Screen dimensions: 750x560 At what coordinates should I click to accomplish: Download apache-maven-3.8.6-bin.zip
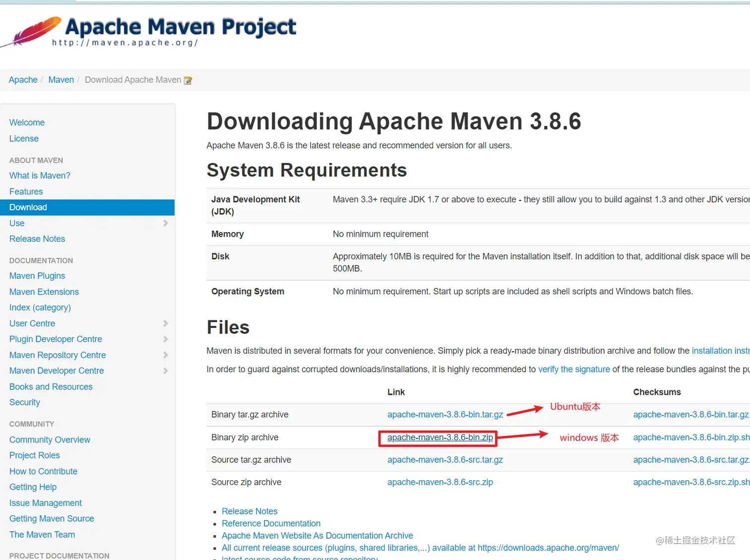pyautogui.click(x=440, y=437)
